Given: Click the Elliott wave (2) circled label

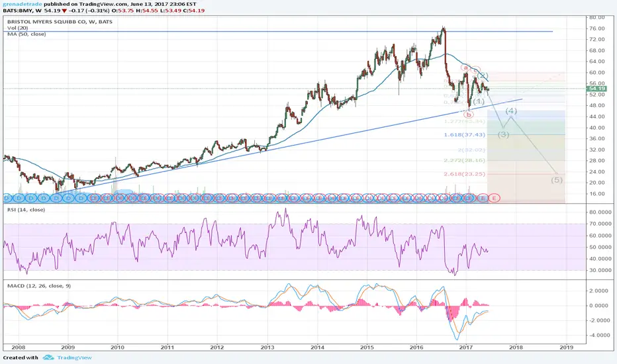Looking at the screenshot, I should pos(483,75).
